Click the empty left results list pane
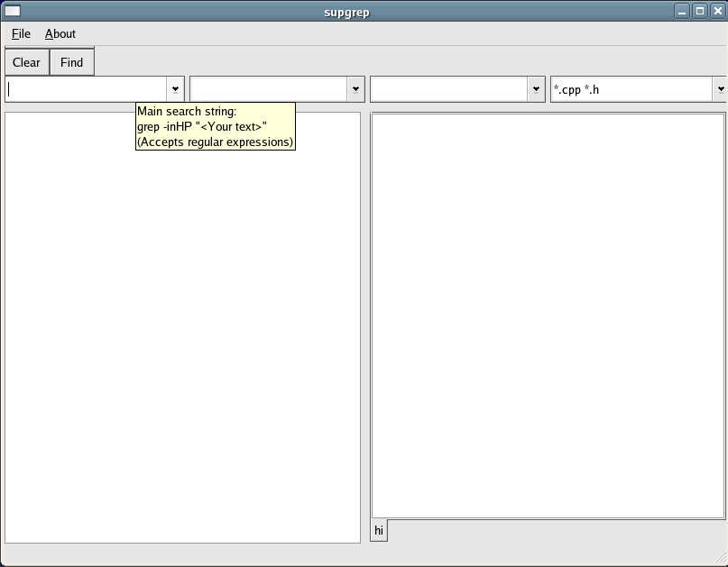 click(182, 343)
